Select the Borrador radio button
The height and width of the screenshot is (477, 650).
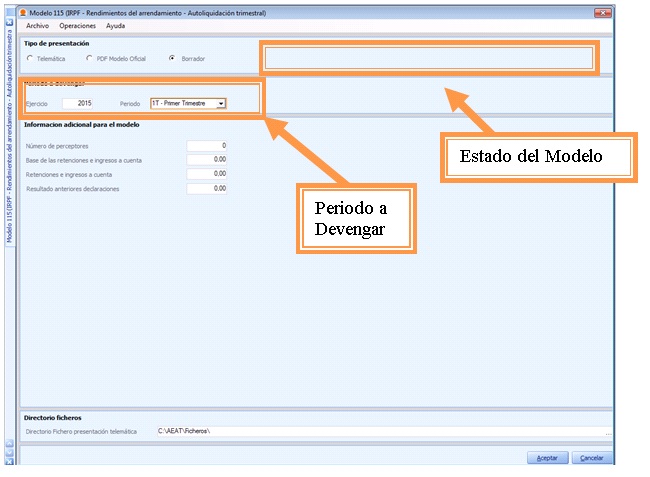(173, 59)
